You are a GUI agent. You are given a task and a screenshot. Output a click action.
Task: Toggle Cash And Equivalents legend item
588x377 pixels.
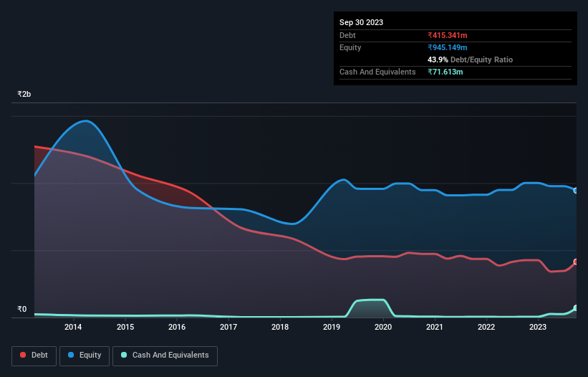click(165, 355)
